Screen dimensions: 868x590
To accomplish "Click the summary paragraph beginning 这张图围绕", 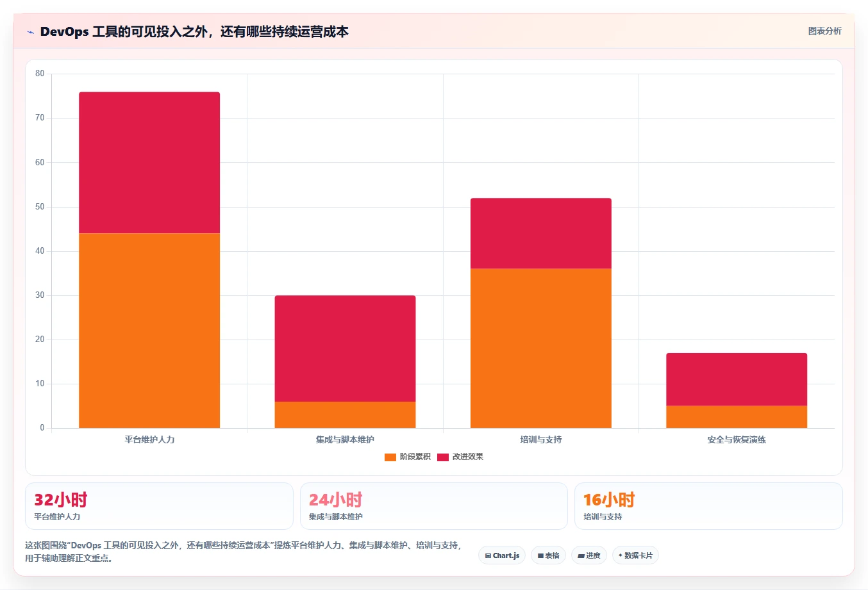I will 244,552.
